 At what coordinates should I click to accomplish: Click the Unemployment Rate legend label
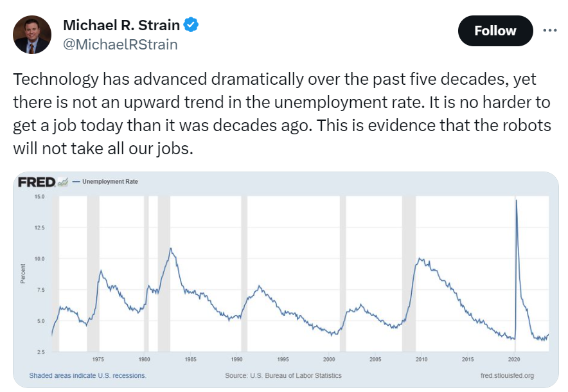[110, 182]
